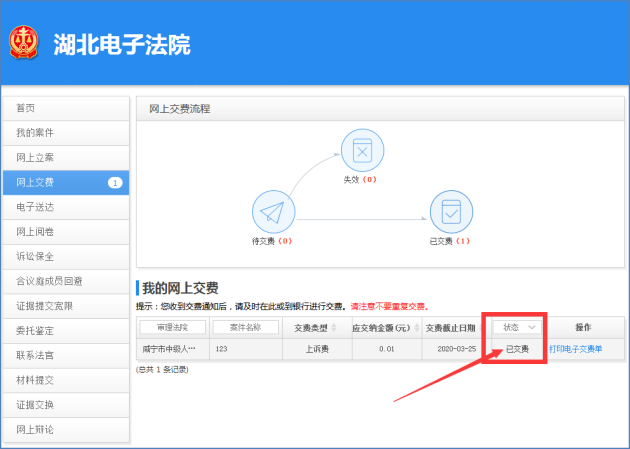The image size is (630, 449).
Task: Click the 待交费 paper plane icon
Action: (272, 211)
